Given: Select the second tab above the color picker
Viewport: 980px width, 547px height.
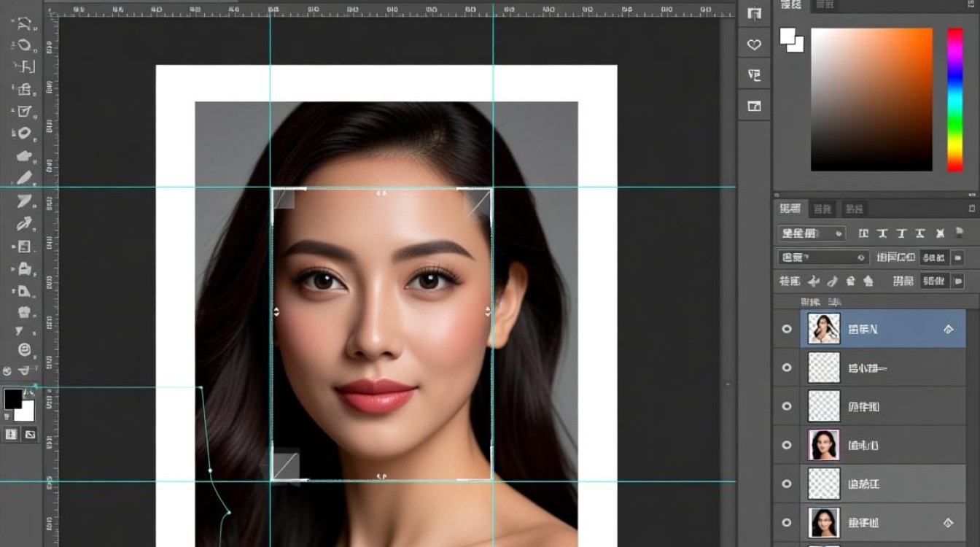Looking at the screenshot, I should tap(825, 5).
